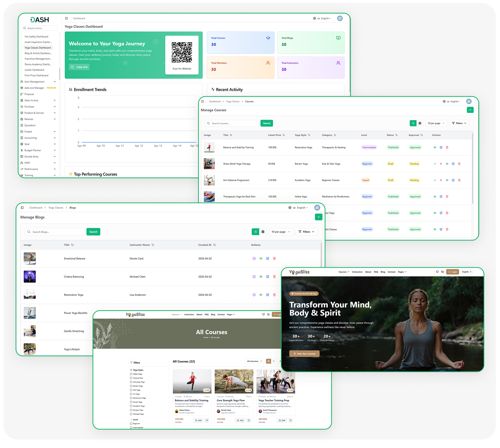View the Balance and Stability Training course
This screenshot has height=448, width=500.
pos(435,147)
